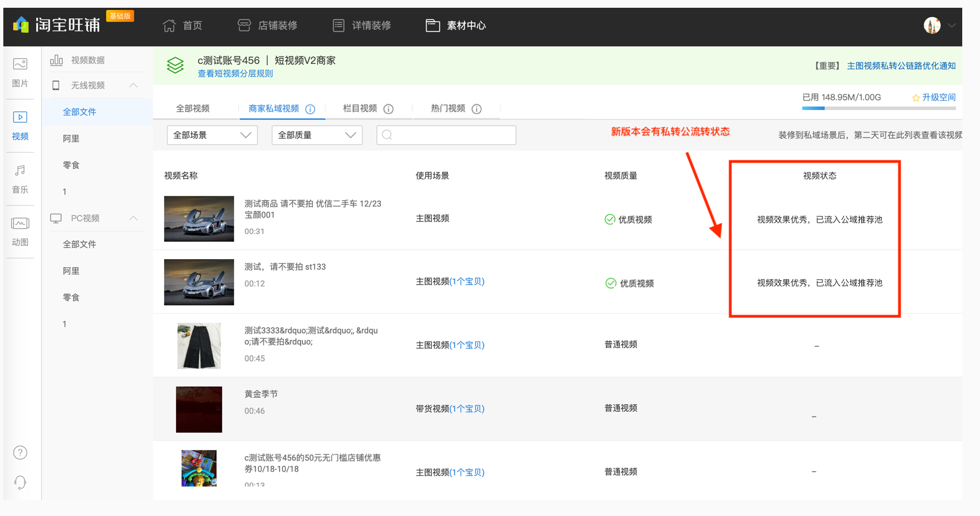Select 全部文件 under PC视频
This screenshot has height=516, width=980.
coord(79,244)
